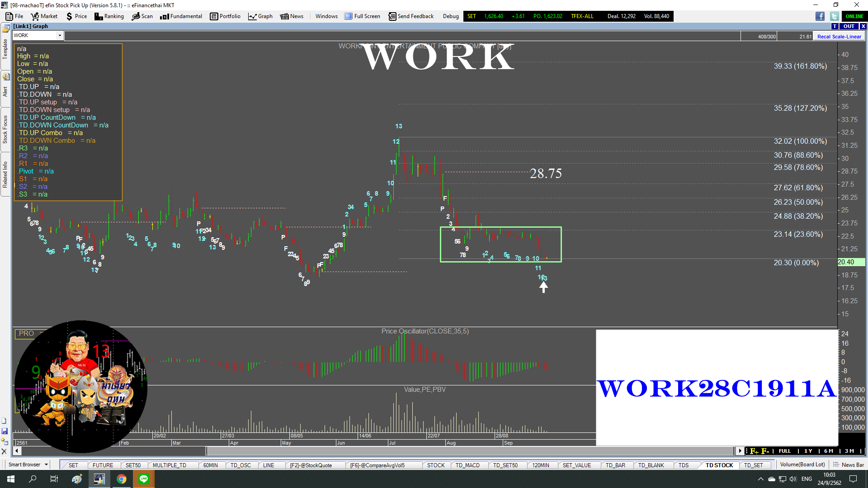Screen dimensions: 868x488
Task: Click the Full Screen button
Action: click(x=363, y=16)
